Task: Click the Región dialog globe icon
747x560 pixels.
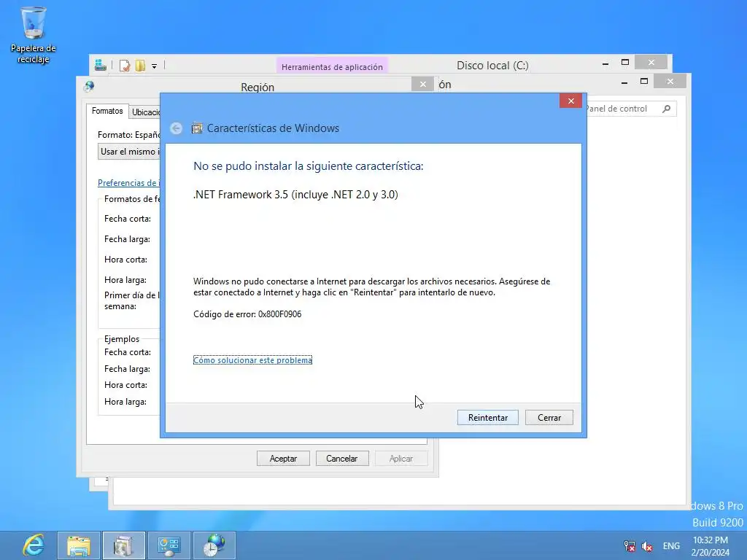Action: pyautogui.click(x=89, y=86)
